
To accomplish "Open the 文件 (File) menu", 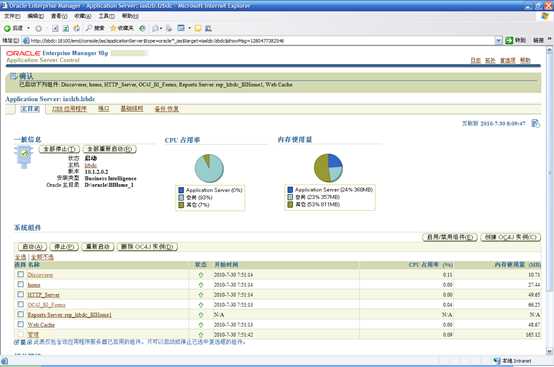I will pyautogui.click(x=12, y=16).
